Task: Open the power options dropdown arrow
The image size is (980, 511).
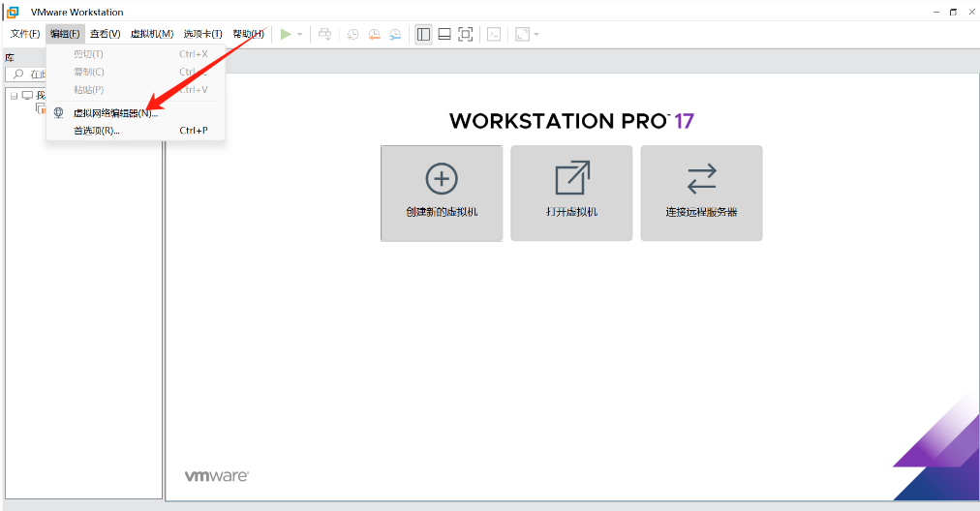Action: coord(300,35)
